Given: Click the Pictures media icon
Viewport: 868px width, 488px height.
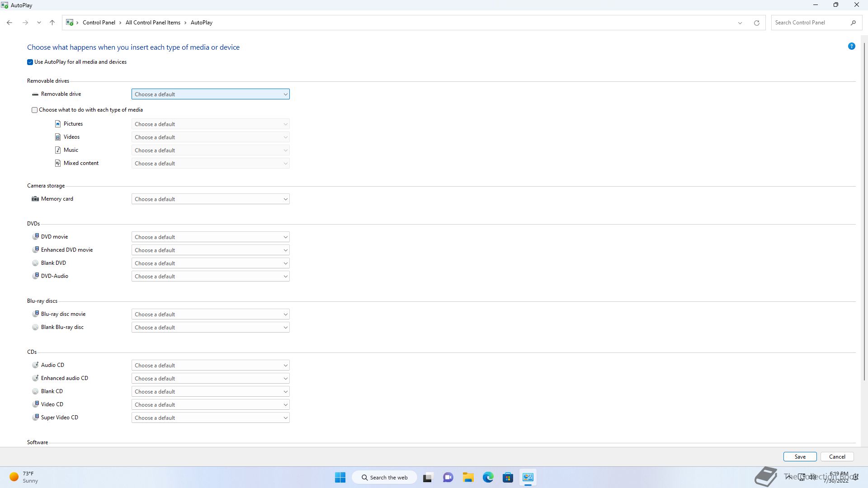Looking at the screenshot, I should [x=58, y=124].
